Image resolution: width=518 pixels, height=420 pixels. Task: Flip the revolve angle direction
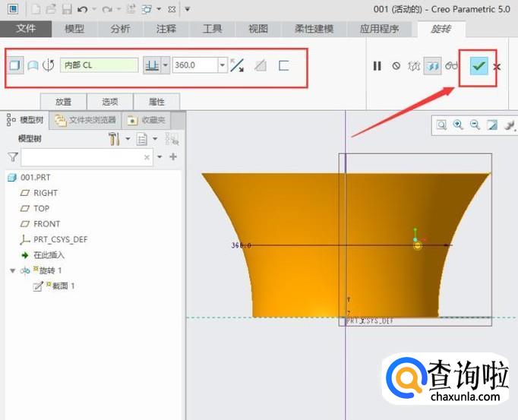pos(238,65)
